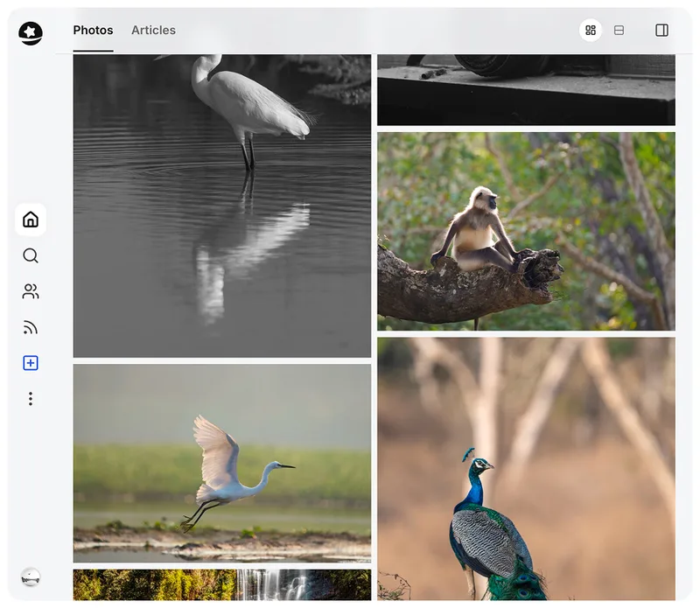This screenshot has height=608, width=700.
Task: Switch to single-column list view
Action: coord(619,31)
